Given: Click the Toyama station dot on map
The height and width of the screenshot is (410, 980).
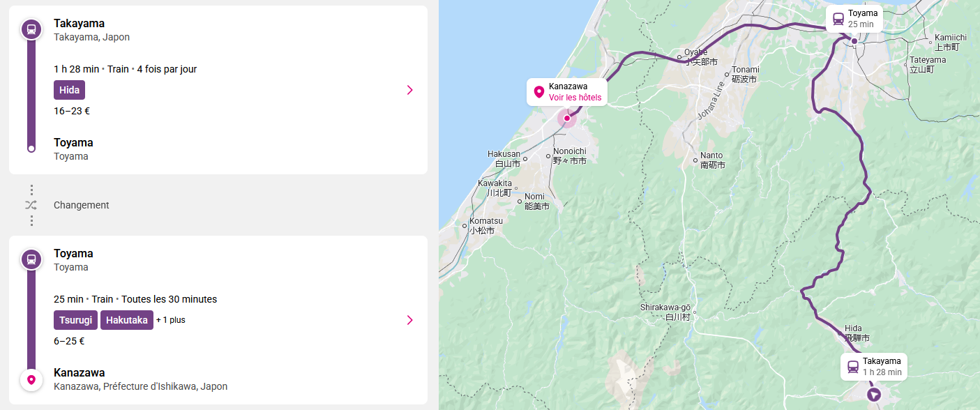Looking at the screenshot, I should click(854, 41).
